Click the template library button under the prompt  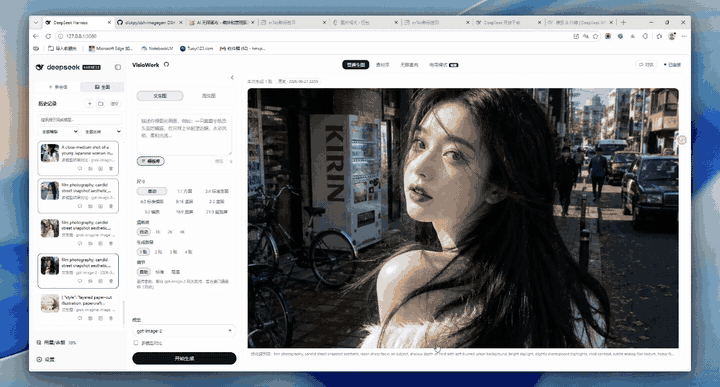151,161
